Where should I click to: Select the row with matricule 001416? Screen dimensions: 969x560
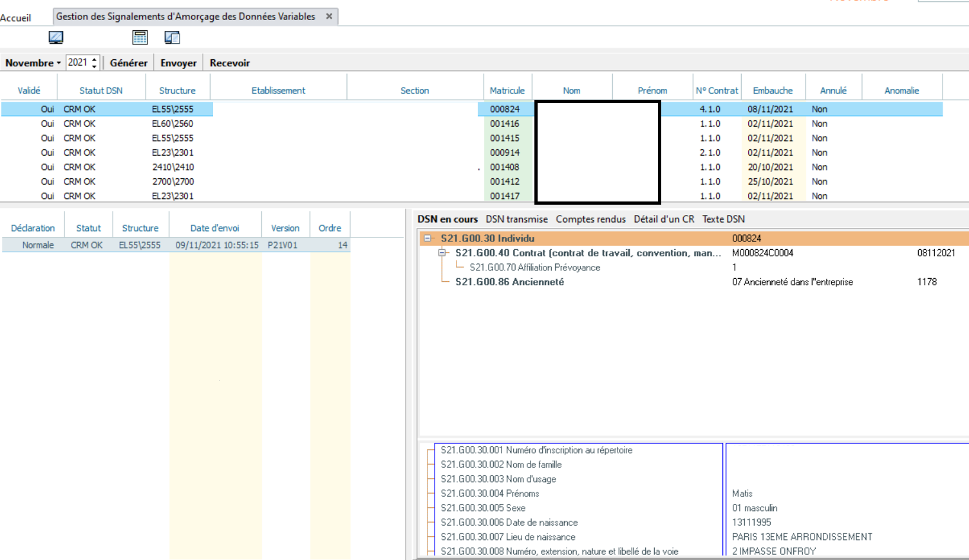471,124
